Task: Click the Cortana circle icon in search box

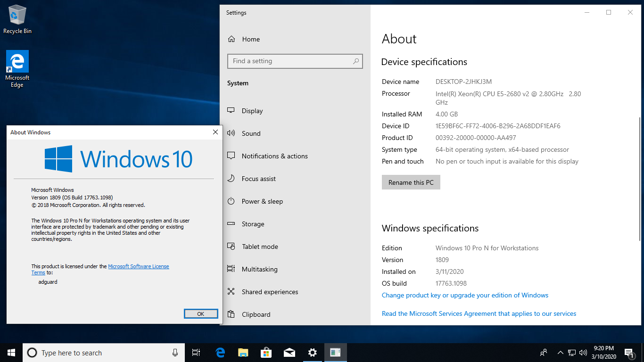Action: pos(32,353)
